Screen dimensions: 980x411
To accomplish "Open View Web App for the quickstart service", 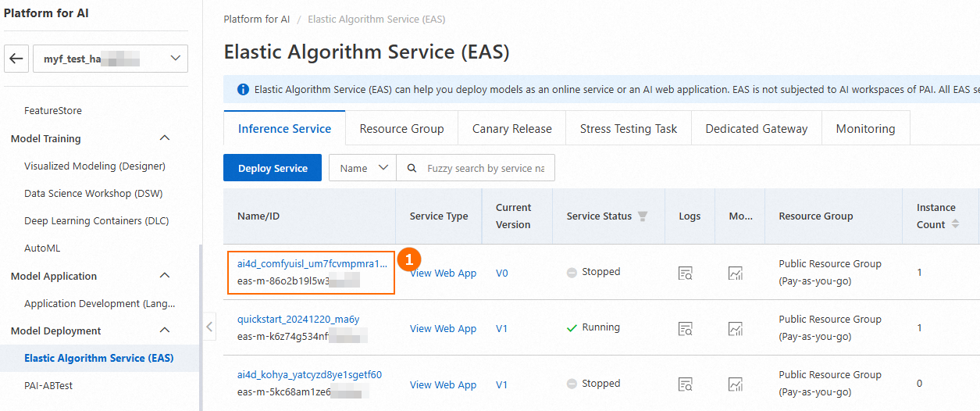I will (x=443, y=328).
